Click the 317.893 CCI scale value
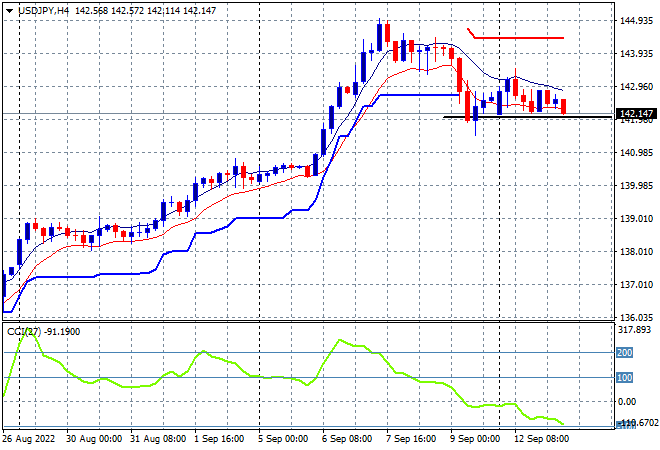 [634, 330]
